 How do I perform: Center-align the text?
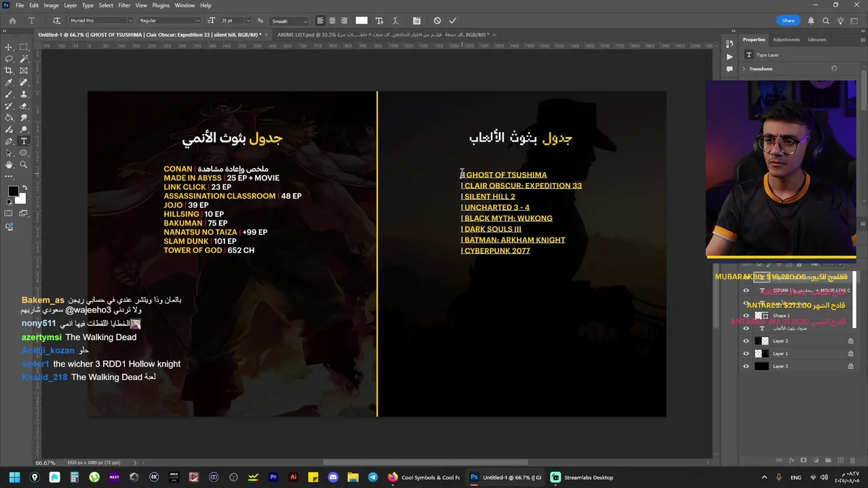click(332, 20)
